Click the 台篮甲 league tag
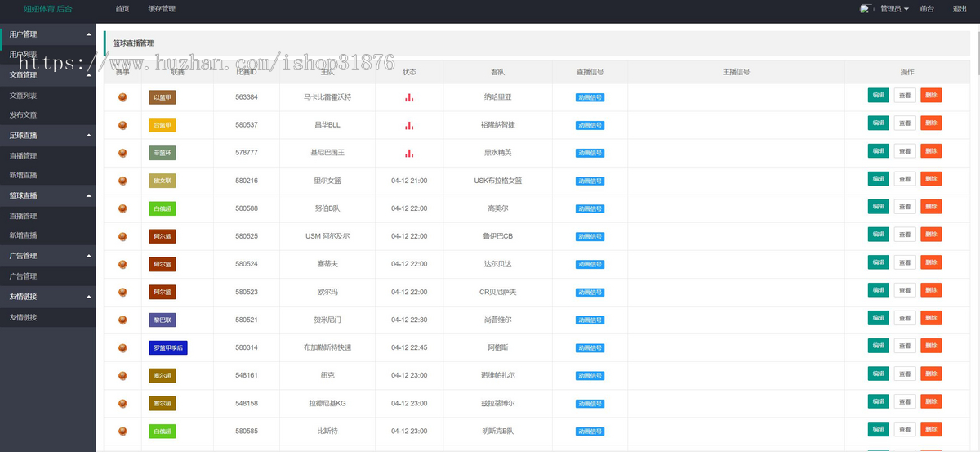The height and width of the screenshot is (452, 980). [163, 125]
